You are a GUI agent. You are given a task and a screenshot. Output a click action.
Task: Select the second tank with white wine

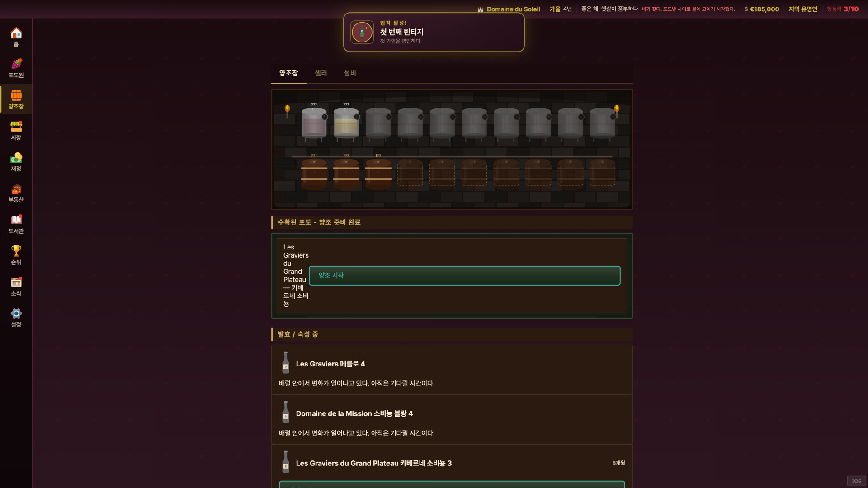(346, 123)
